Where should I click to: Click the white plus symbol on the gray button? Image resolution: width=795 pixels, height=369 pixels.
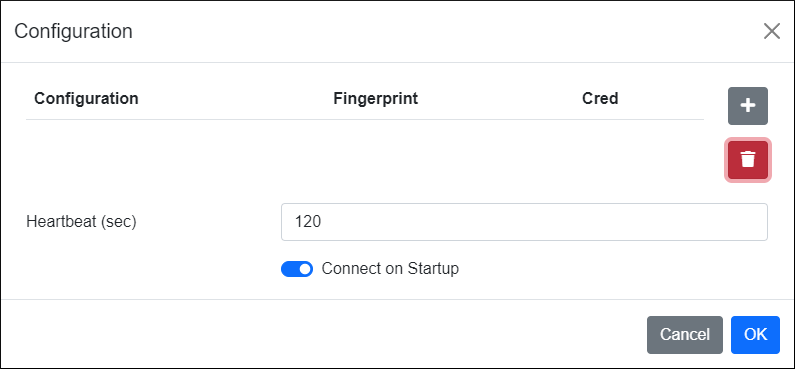tap(748, 106)
